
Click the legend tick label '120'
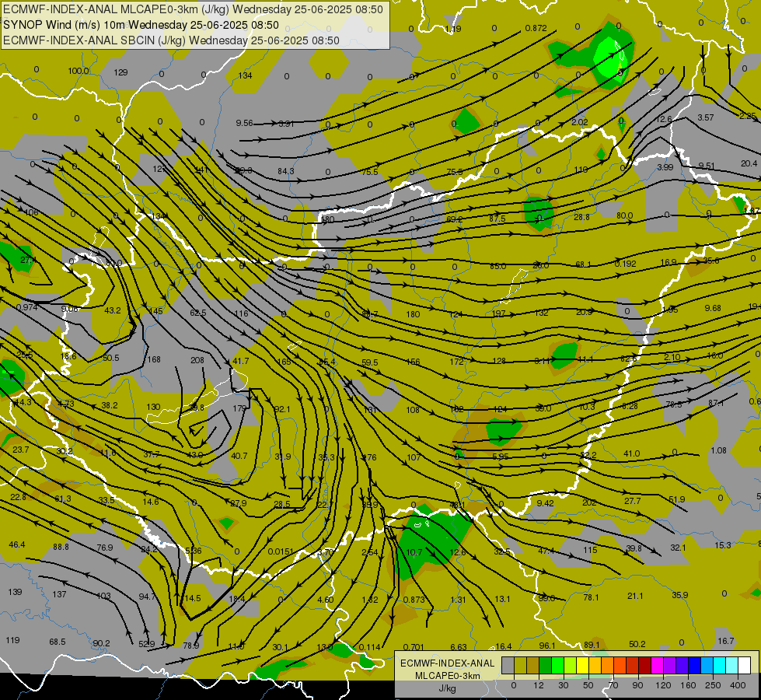click(x=664, y=685)
